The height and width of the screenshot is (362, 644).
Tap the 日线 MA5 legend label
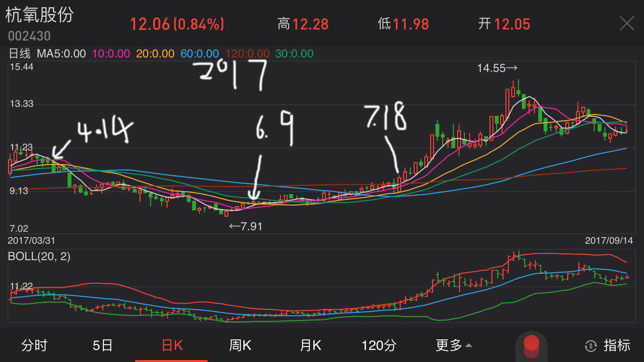coord(47,54)
